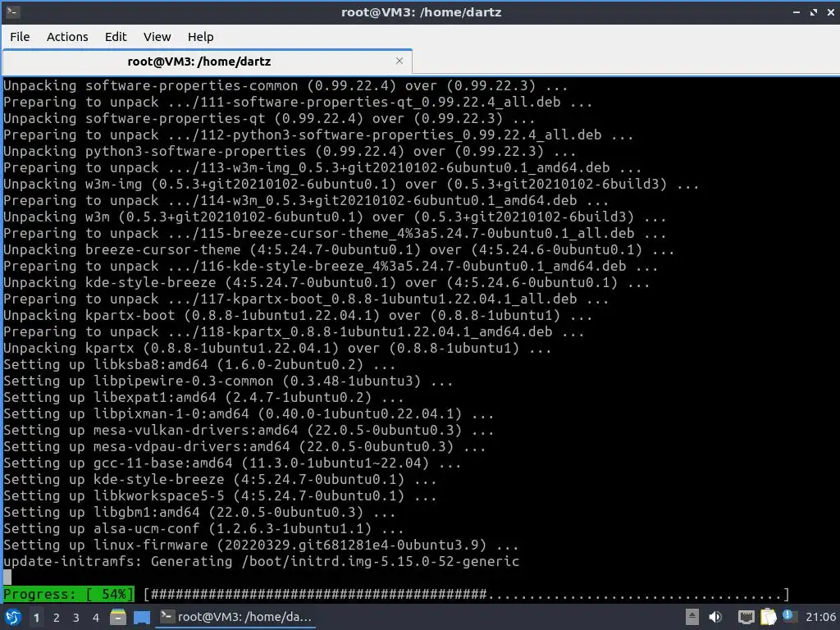Switch to workspace 2

click(x=57, y=618)
